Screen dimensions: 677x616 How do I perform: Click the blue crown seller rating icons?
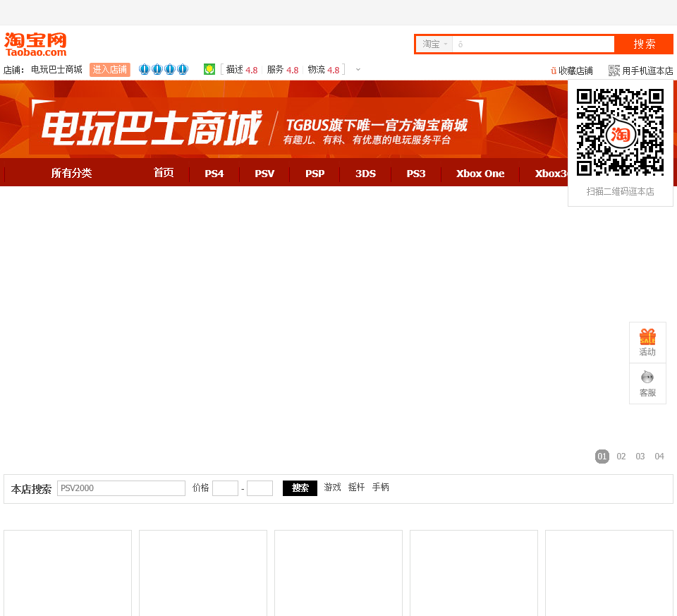coord(163,69)
